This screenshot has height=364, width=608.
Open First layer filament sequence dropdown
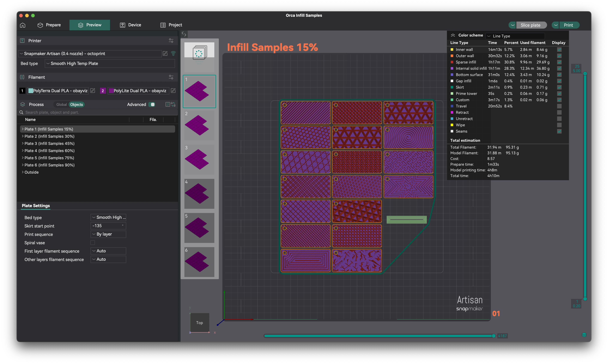pyautogui.click(x=108, y=251)
